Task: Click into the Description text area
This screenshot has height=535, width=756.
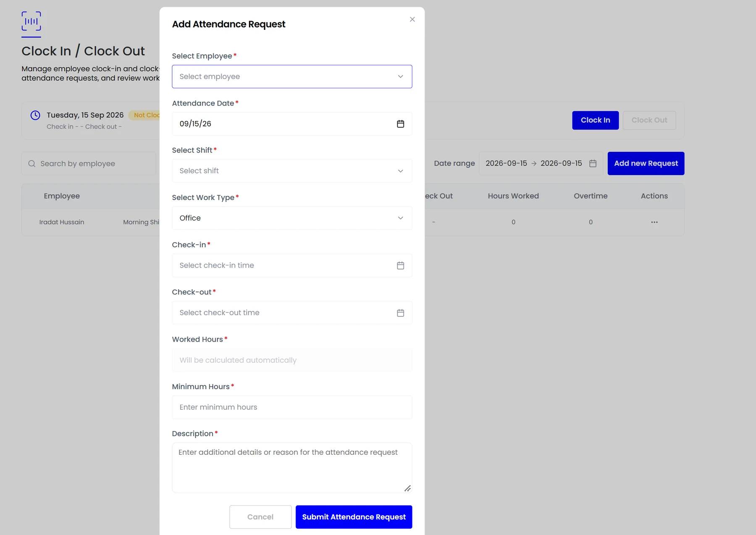Action: pos(292,467)
